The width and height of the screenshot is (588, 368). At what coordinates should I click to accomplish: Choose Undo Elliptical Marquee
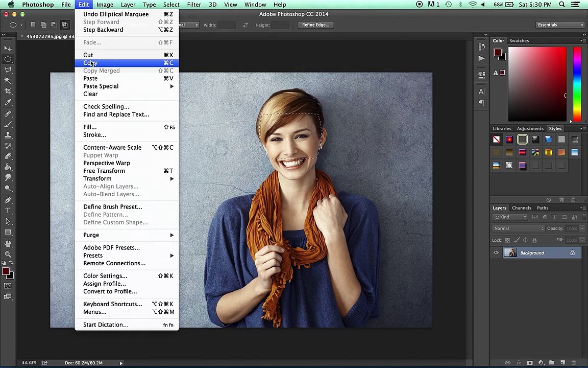pos(127,14)
